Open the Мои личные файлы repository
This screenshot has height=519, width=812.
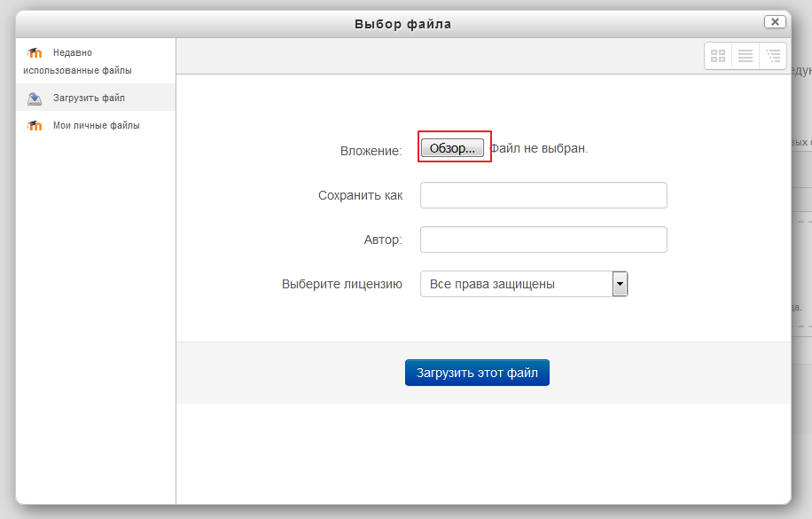click(x=96, y=126)
